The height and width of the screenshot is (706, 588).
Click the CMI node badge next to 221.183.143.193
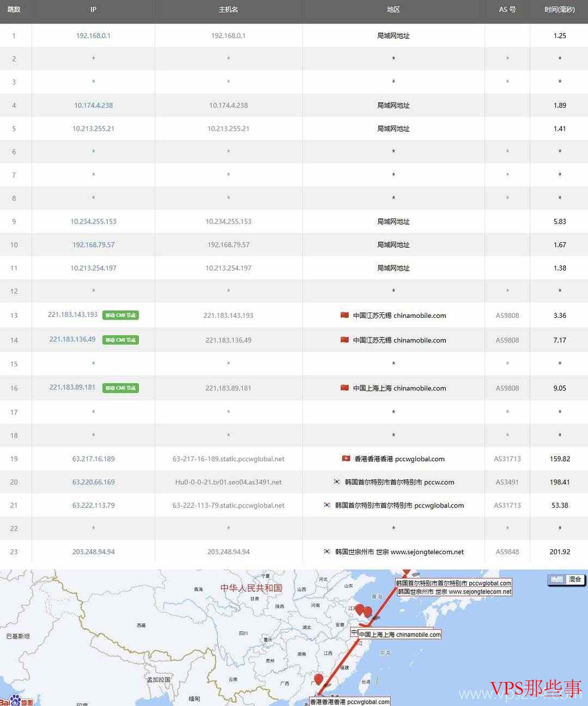[x=120, y=315]
